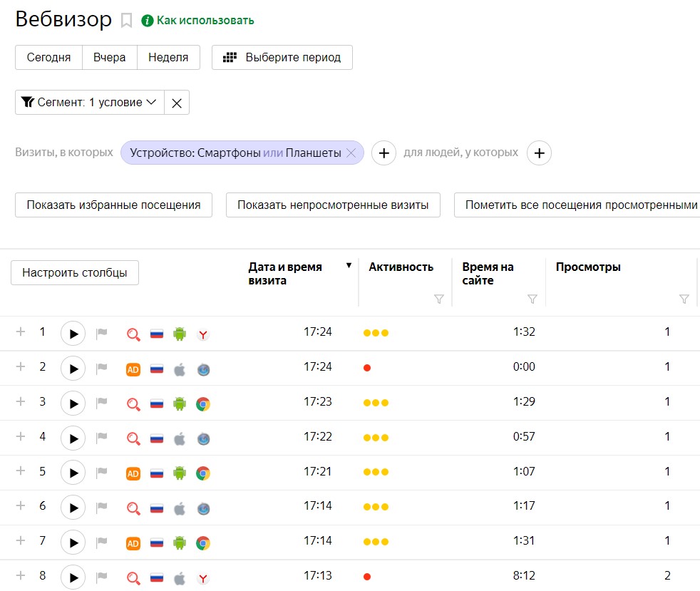Play the recording of visit 1

click(73, 334)
